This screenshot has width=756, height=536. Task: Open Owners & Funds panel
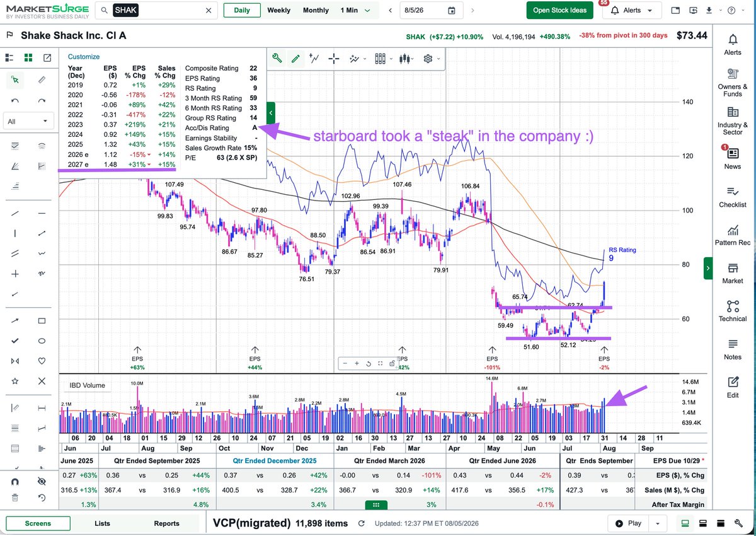pyautogui.click(x=733, y=82)
